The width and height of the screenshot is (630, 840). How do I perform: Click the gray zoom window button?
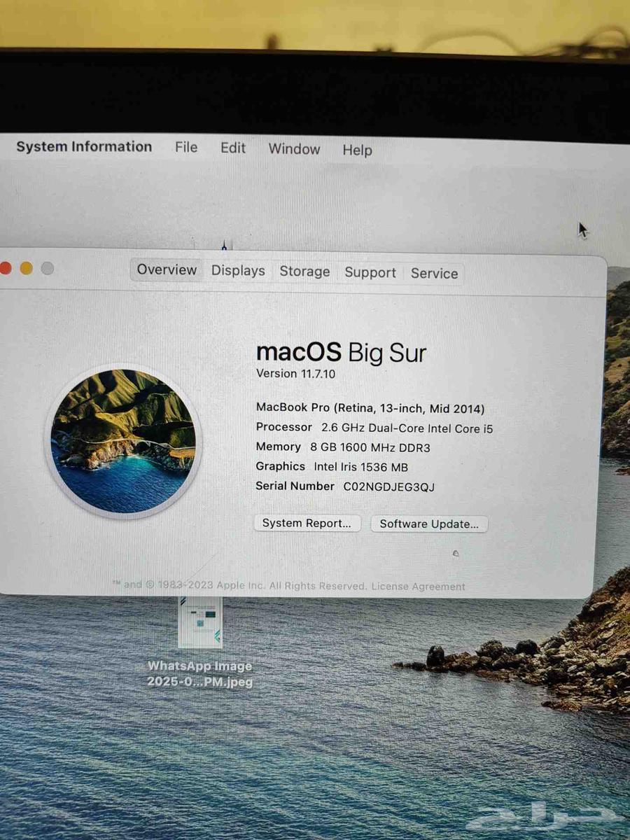coord(48,268)
